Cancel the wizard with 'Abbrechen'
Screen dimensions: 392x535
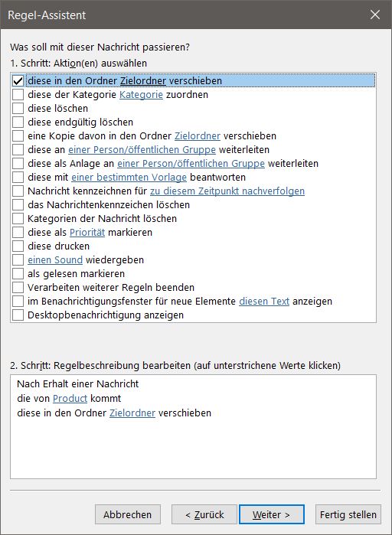(128, 514)
